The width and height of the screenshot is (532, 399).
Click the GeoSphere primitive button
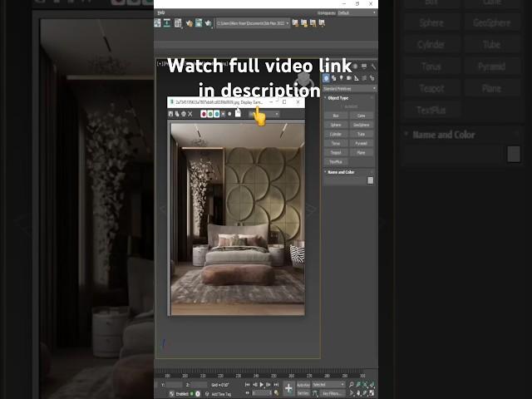click(x=362, y=125)
